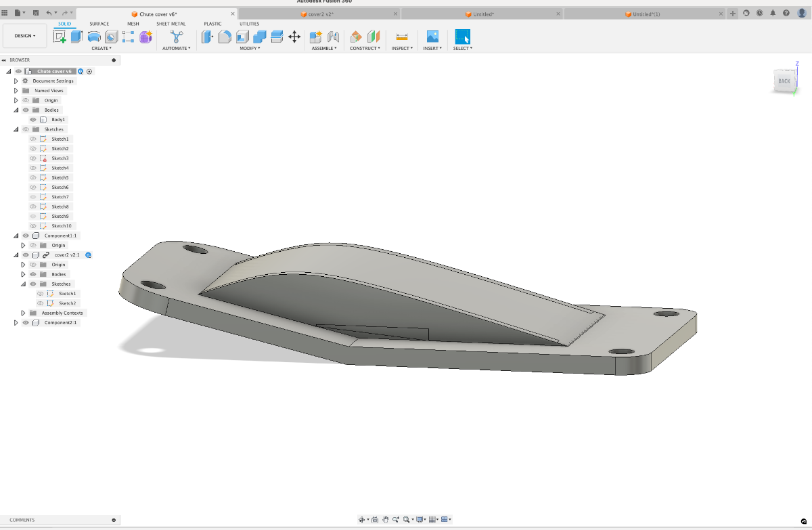Select the Press Pull tool
The height and width of the screenshot is (530, 812).
tap(208, 37)
